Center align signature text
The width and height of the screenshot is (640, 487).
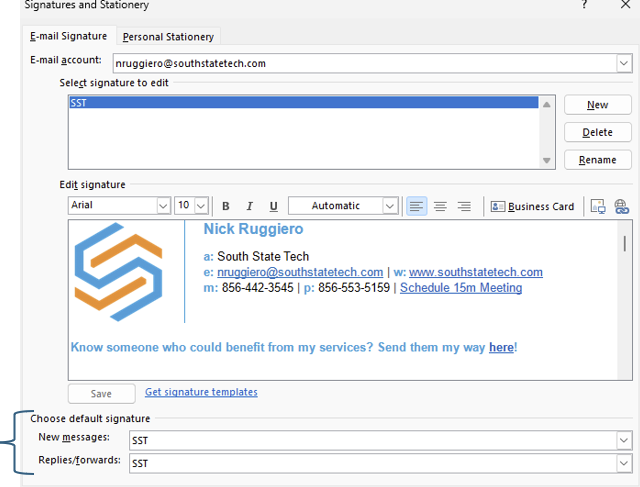click(x=440, y=206)
